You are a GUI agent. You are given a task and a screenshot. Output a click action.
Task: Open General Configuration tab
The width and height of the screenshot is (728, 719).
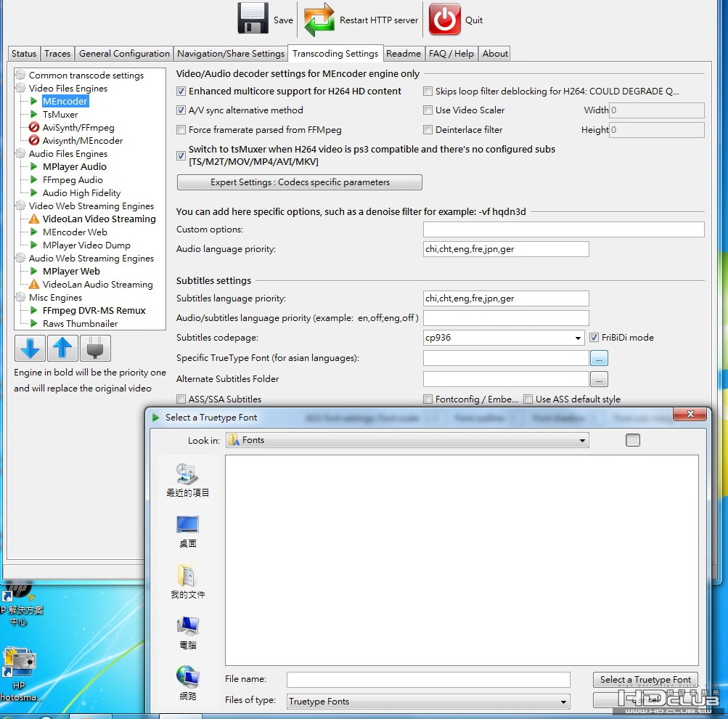[x=124, y=54]
